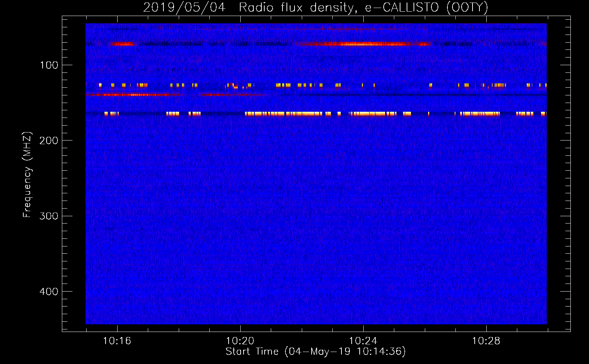Click the '300' frequency tick label
The image size is (589, 364).
pyautogui.click(x=49, y=216)
